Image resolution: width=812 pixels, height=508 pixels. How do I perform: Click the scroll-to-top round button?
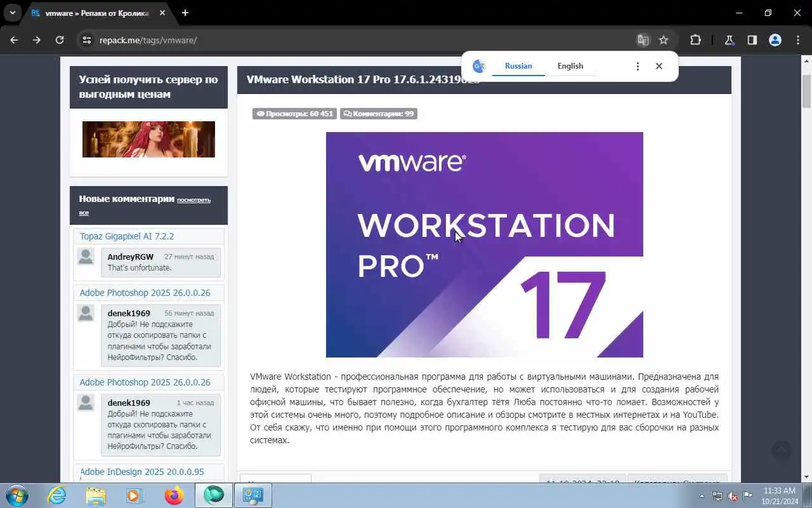(x=782, y=450)
